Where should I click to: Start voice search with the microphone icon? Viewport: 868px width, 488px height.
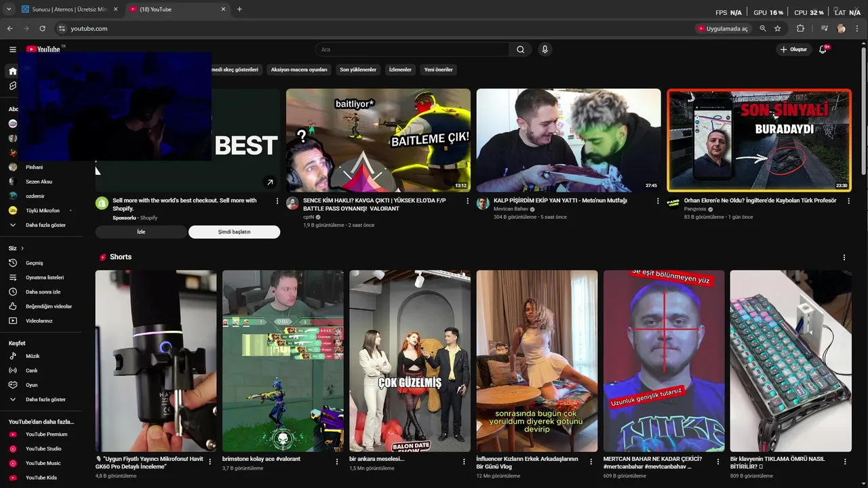pyautogui.click(x=545, y=49)
